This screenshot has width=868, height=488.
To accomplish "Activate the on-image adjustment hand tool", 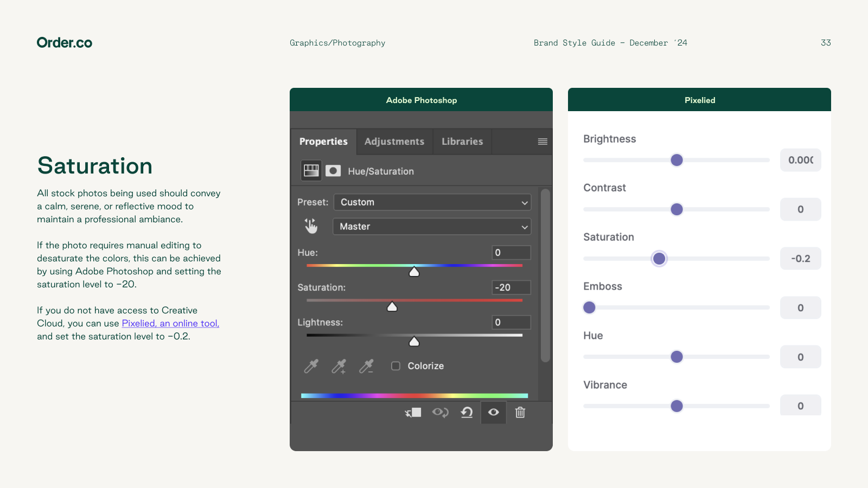I will [x=311, y=226].
